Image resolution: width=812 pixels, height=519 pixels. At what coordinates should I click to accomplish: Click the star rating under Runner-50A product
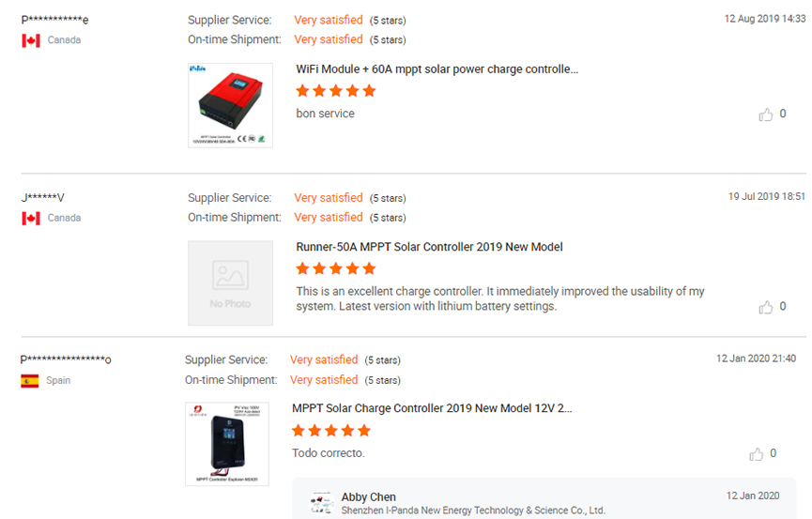pos(335,268)
